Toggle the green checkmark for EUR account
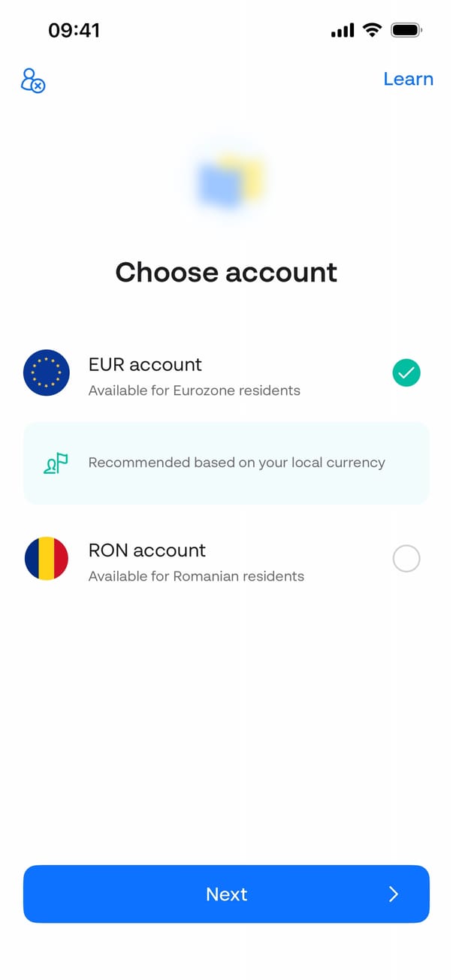453x980 pixels. coord(406,372)
